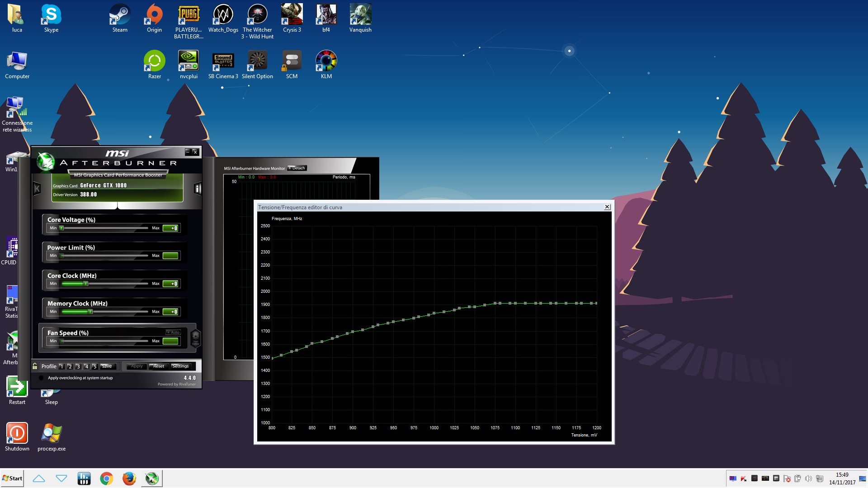
Task: Click the Core Clock slider handle
Action: click(85, 284)
